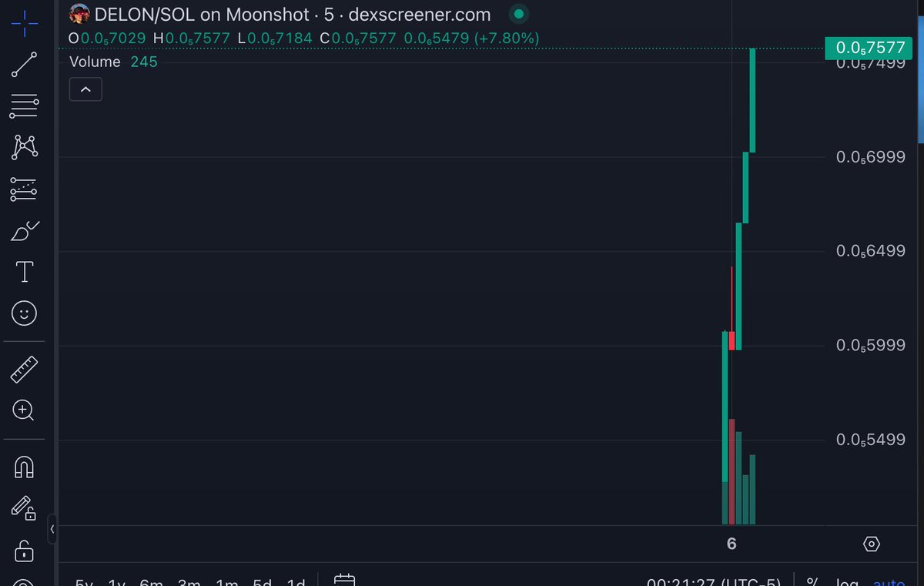Collapse the left drawing toolbar handle
Image resolution: width=924 pixels, height=586 pixels.
52,529
